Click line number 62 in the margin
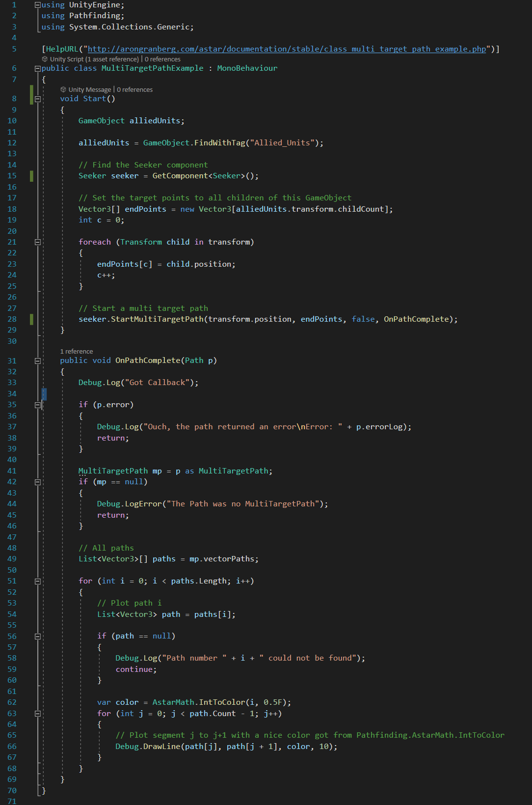The image size is (532, 805). pyautogui.click(x=12, y=702)
